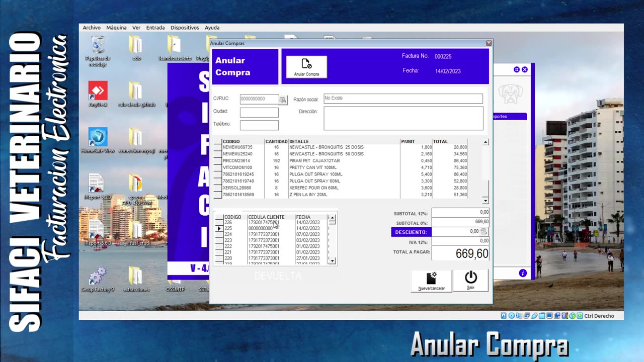Open the epson APD folder icon
This screenshot has width=644, height=362.
click(x=136, y=190)
